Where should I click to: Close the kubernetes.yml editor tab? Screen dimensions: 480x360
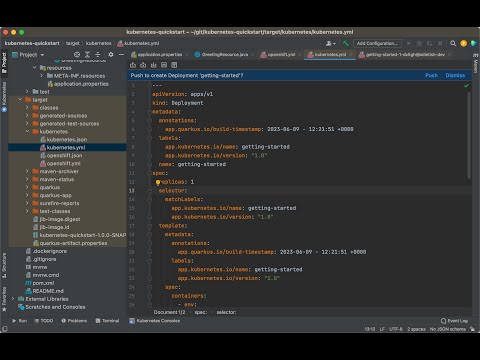pyautogui.click(x=350, y=55)
